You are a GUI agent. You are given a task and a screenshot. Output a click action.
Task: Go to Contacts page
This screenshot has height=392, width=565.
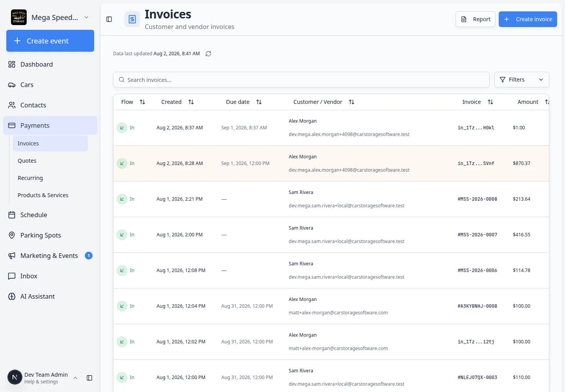(50, 105)
